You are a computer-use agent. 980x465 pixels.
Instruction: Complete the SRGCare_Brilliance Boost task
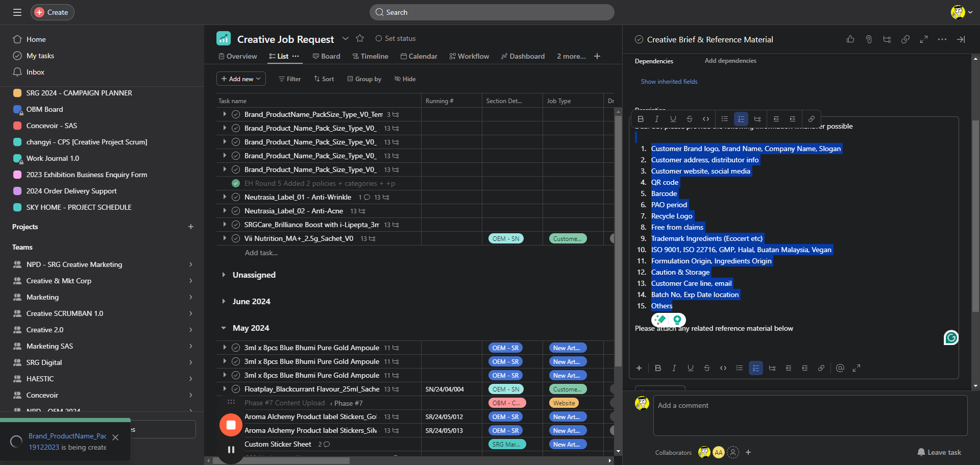point(236,225)
